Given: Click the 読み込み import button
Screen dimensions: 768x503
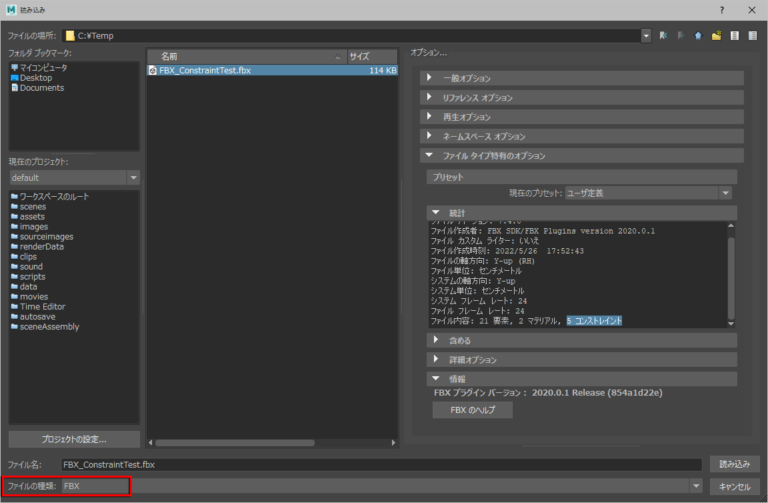Looking at the screenshot, I should click(729, 464).
